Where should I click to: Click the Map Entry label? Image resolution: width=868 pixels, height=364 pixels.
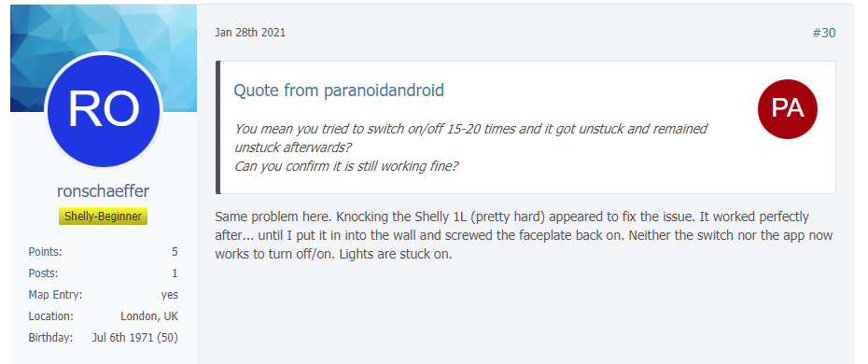[x=55, y=295]
